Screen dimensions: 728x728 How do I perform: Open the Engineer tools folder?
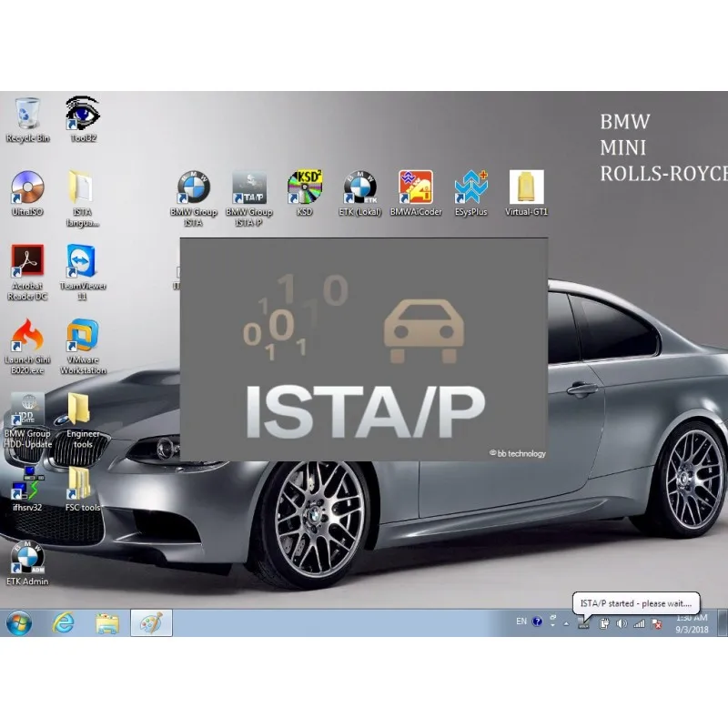pyautogui.click(x=83, y=420)
